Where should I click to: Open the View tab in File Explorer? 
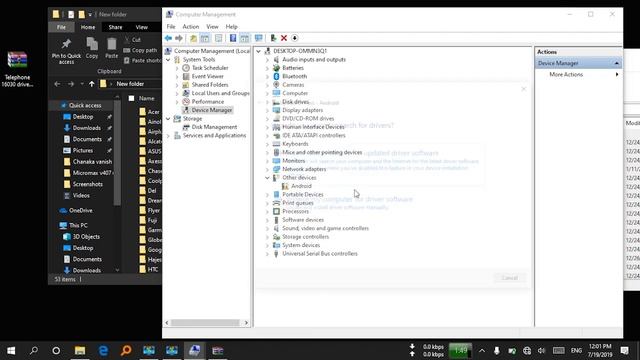[x=141, y=27]
